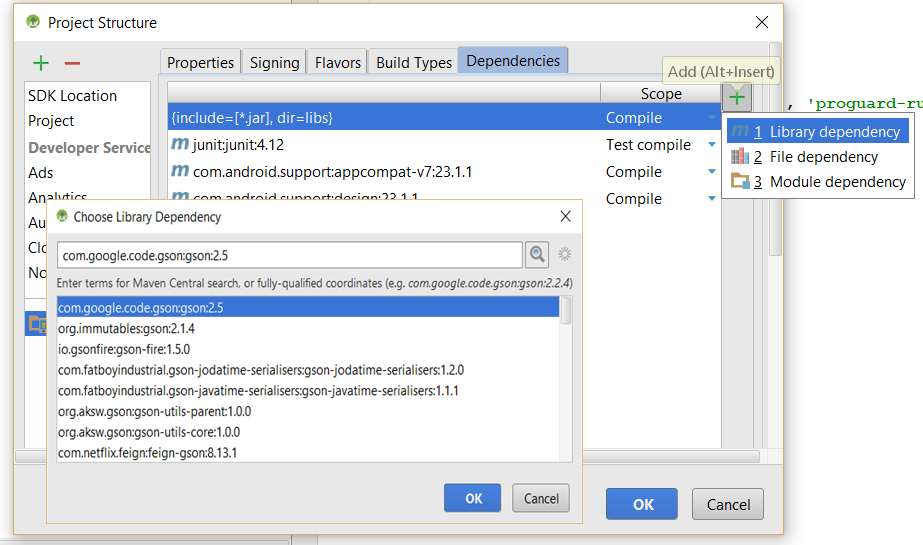Screen dimensions: 923x545
Task: Select Ads under Developer Services
Action: (x=41, y=172)
